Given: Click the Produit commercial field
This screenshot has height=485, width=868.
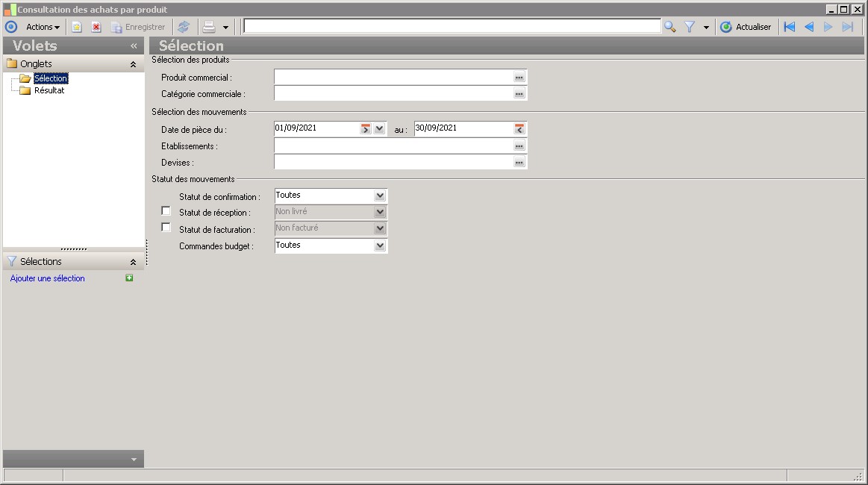Looking at the screenshot, I should (x=393, y=77).
